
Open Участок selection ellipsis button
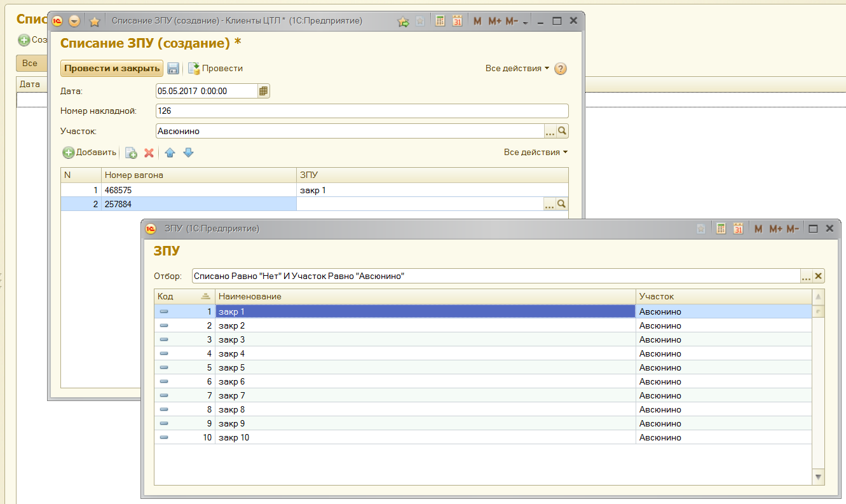[x=550, y=131]
